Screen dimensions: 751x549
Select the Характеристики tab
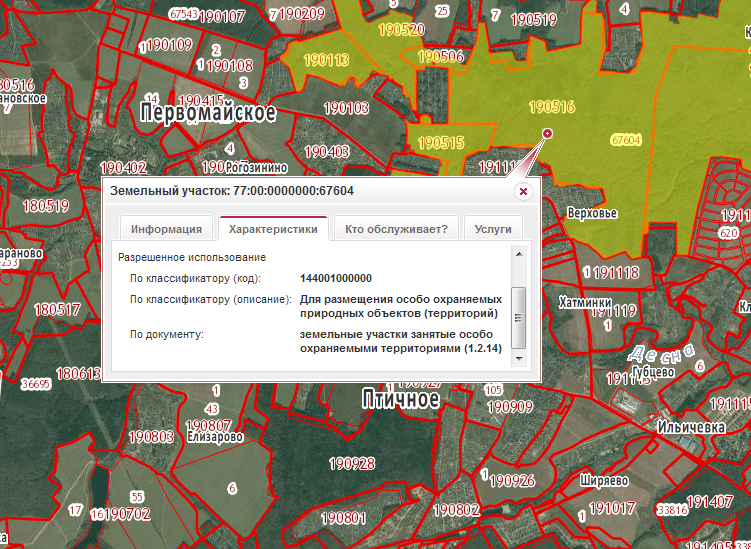pyautogui.click(x=273, y=229)
